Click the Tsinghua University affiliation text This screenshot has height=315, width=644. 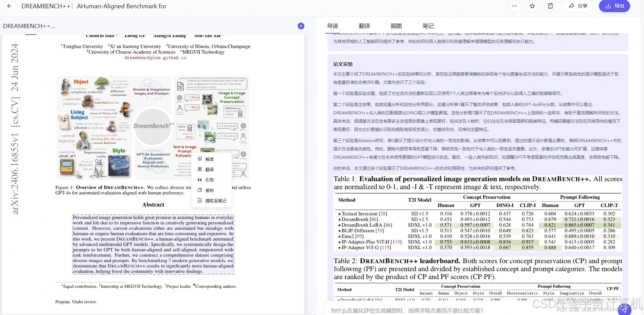pyautogui.click(x=82, y=46)
